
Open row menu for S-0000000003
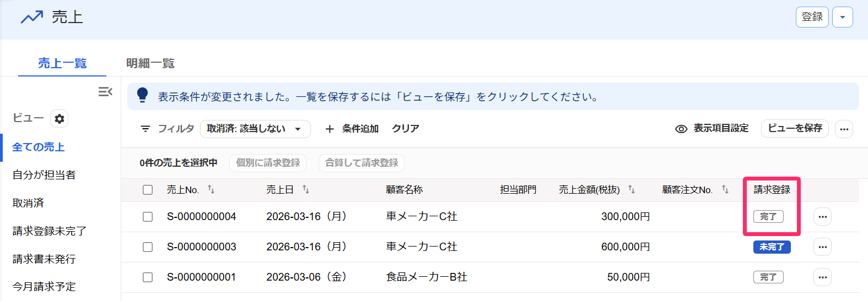click(x=823, y=247)
